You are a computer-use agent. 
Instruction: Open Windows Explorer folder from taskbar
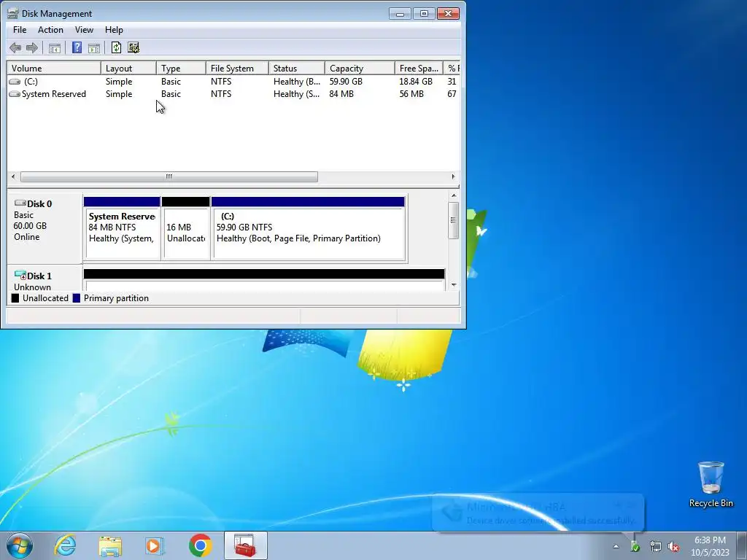click(110, 545)
